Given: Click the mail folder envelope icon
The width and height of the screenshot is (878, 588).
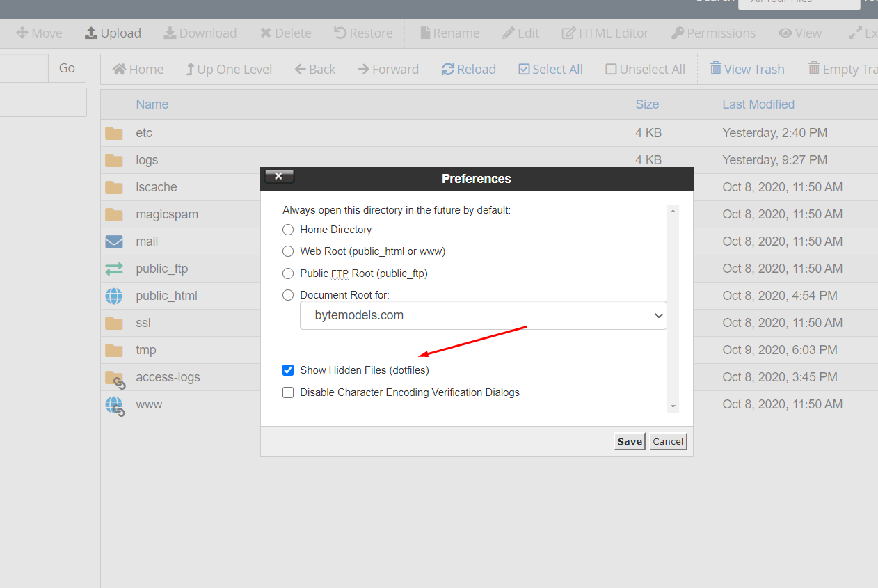Looking at the screenshot, I should [114, 241].
